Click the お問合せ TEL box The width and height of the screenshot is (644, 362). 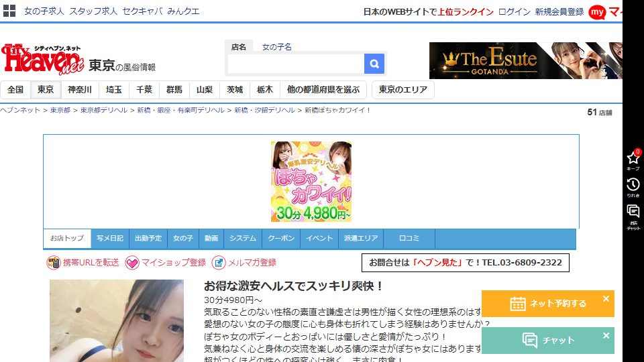466,263
